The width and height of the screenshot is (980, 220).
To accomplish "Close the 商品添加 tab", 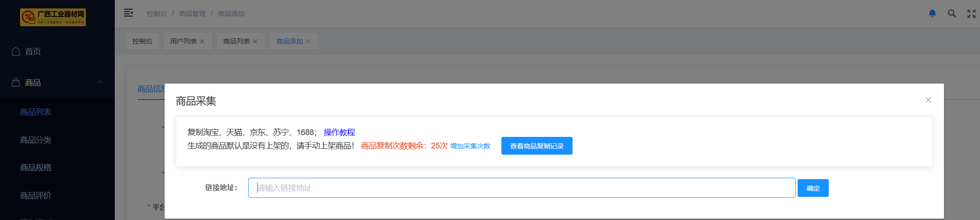I will (x=308, y=41).
